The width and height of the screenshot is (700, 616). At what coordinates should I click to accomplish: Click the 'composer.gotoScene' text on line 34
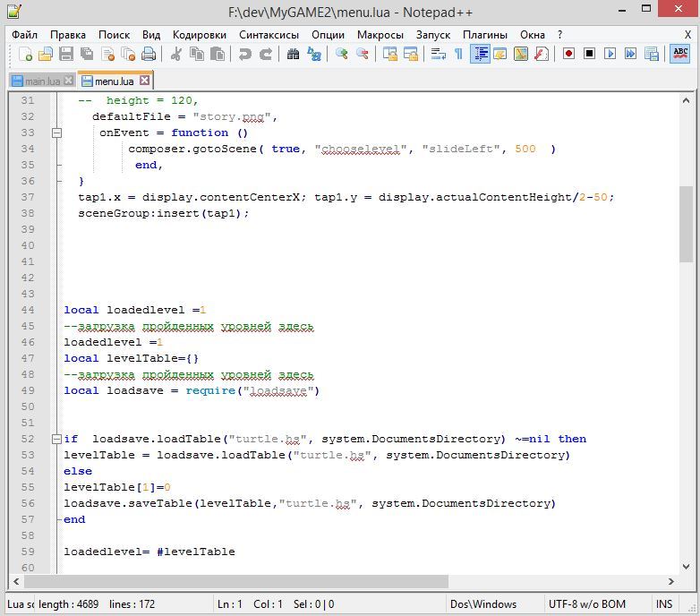click(x=192, y=149)
